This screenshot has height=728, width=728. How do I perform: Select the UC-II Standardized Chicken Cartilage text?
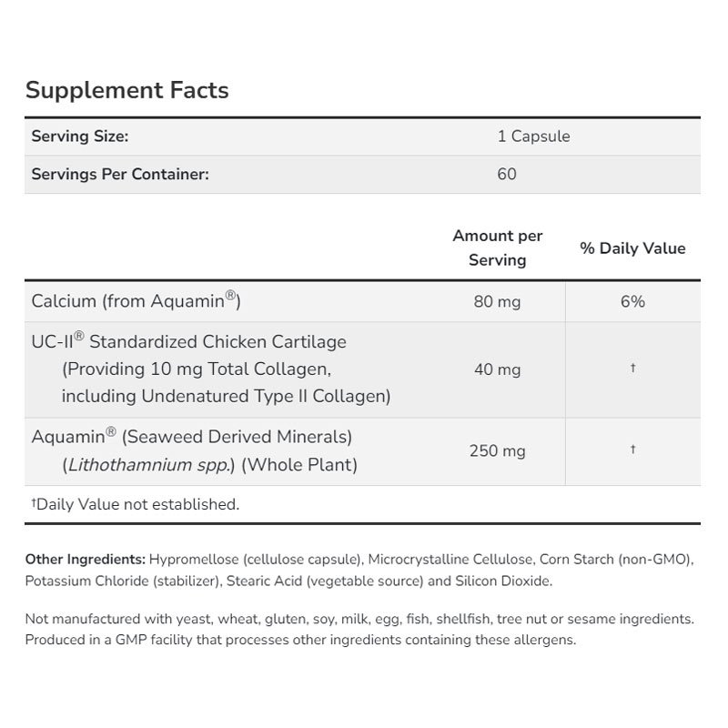[x=189, y=342]
